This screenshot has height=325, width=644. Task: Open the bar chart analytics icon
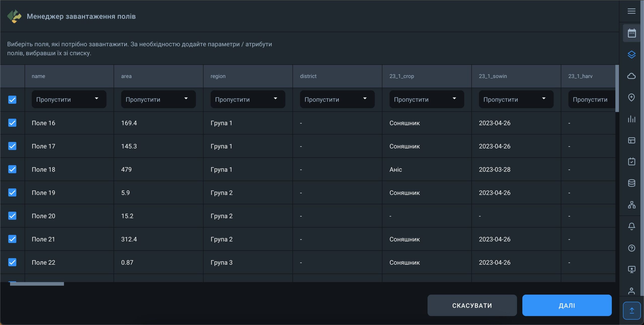click(631, 119)
